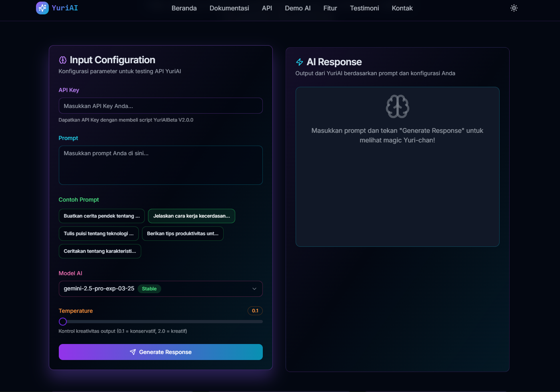
Task: Click the YuriAI sparkle logo icon
Action: pyautogui.click(x=42, y=8)
